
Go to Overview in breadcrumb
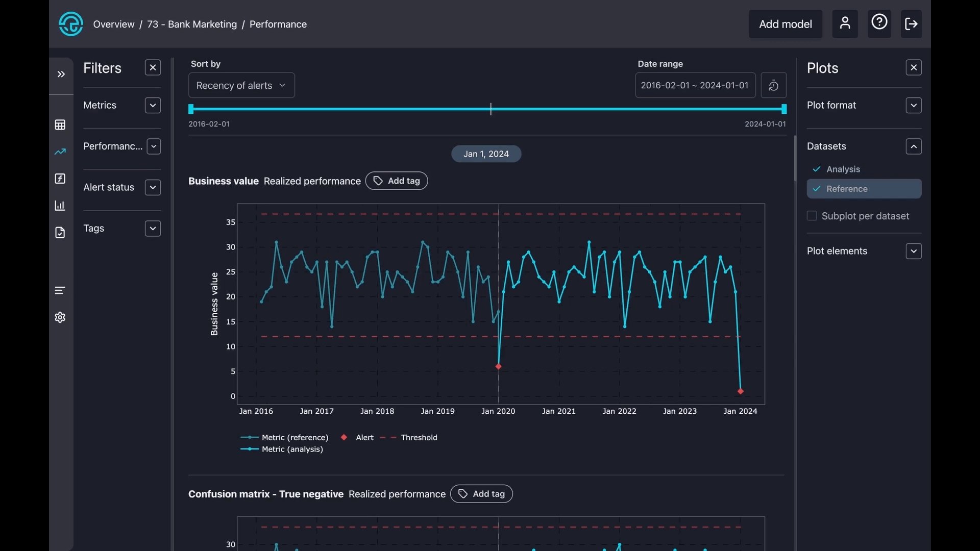[x=113, y=24]
